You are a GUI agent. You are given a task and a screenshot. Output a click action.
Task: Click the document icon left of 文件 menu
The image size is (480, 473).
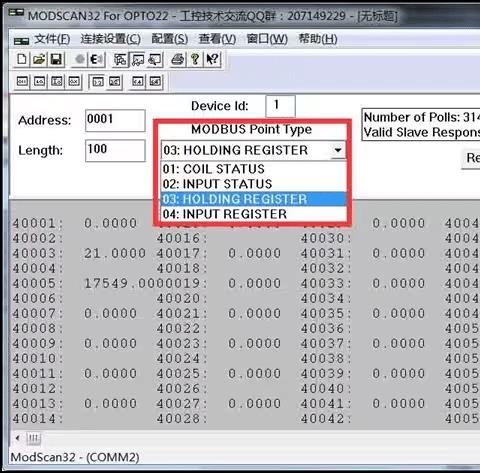tap(22, 41)
